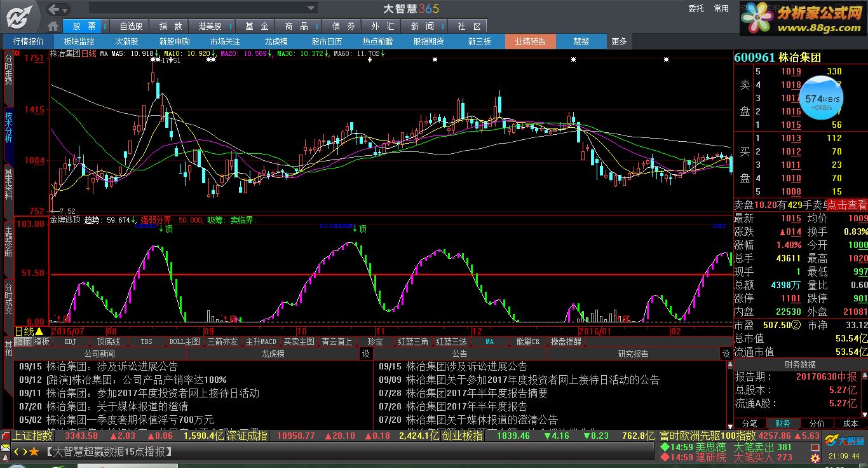
Task: Apply the 红蓝三角 indicator
Action: click(x=413, y=341)
